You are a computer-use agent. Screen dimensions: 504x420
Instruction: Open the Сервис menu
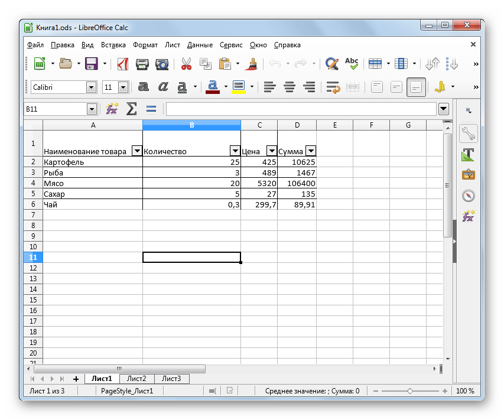[231, 45]
